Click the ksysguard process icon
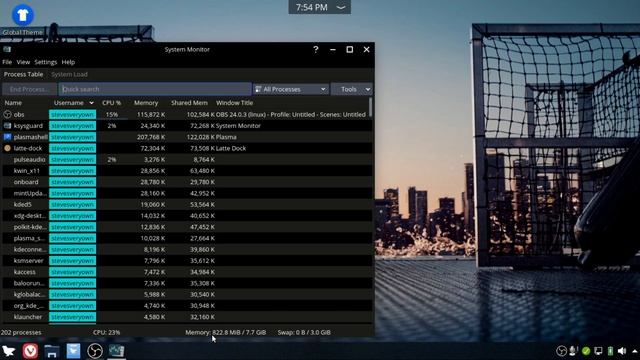Screen dimensions: 640x360 [7, 126]
